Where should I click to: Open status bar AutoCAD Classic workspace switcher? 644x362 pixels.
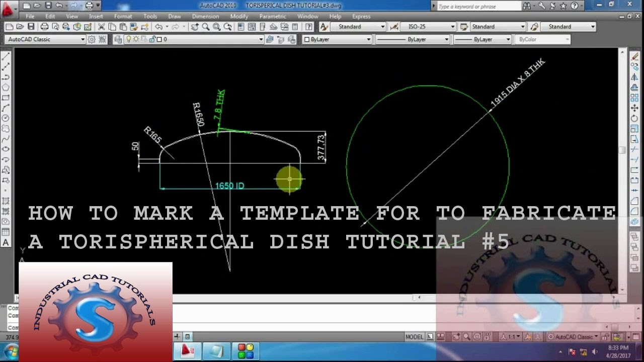(572, 337)
